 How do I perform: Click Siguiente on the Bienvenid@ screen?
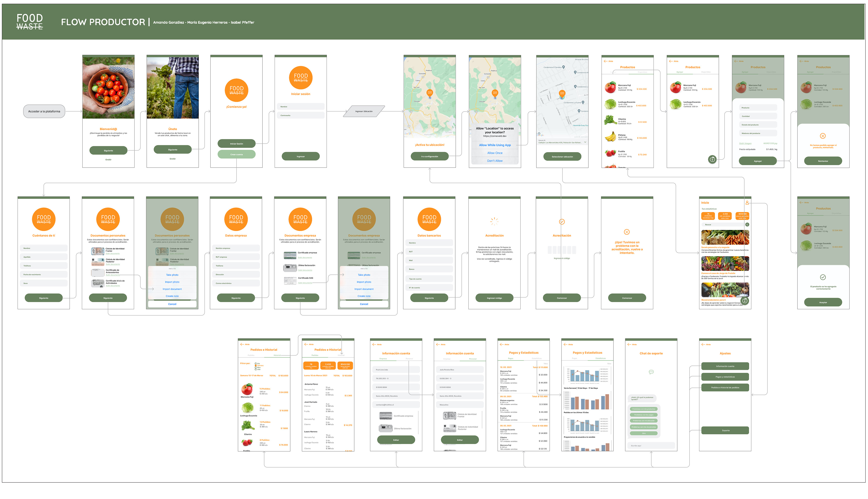[108, 150]
